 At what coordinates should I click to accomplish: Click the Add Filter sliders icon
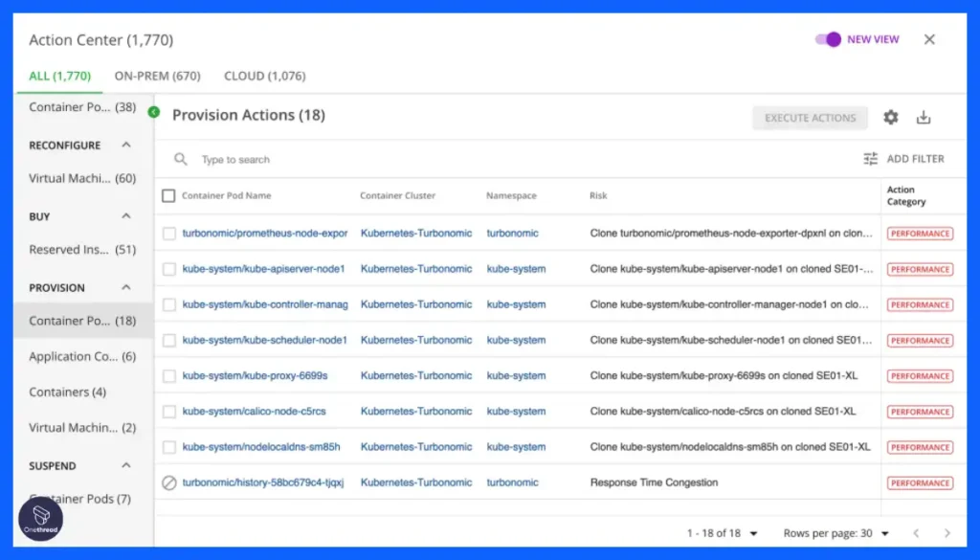(871, 159)
